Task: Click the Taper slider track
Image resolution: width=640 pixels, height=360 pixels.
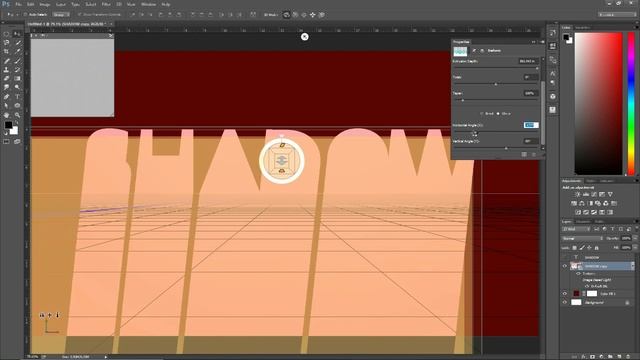Action: click(x=495, y=100)
